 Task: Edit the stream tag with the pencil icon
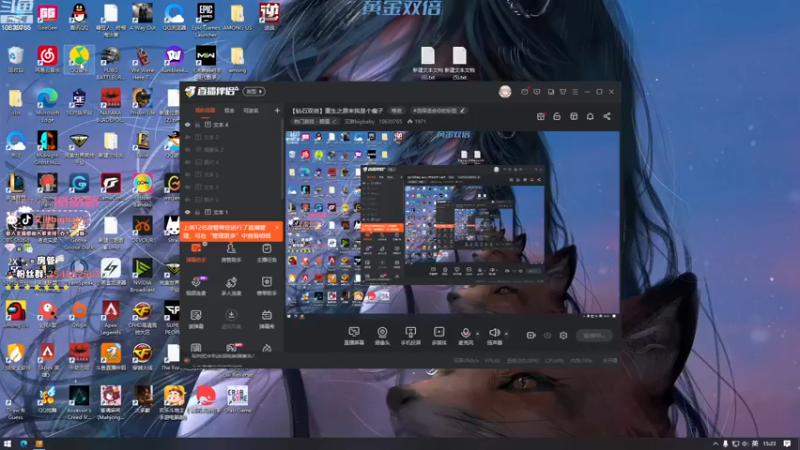point(463,110)
